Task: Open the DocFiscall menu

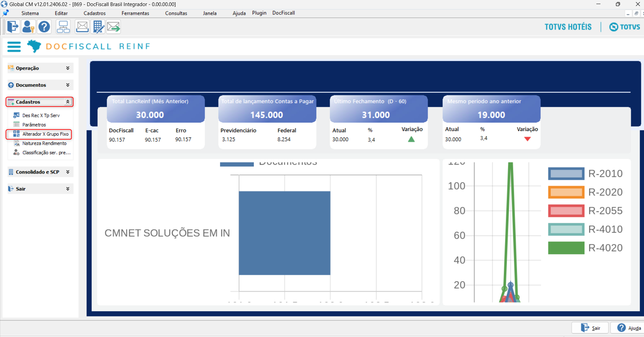Action: [x=283, y=13]
